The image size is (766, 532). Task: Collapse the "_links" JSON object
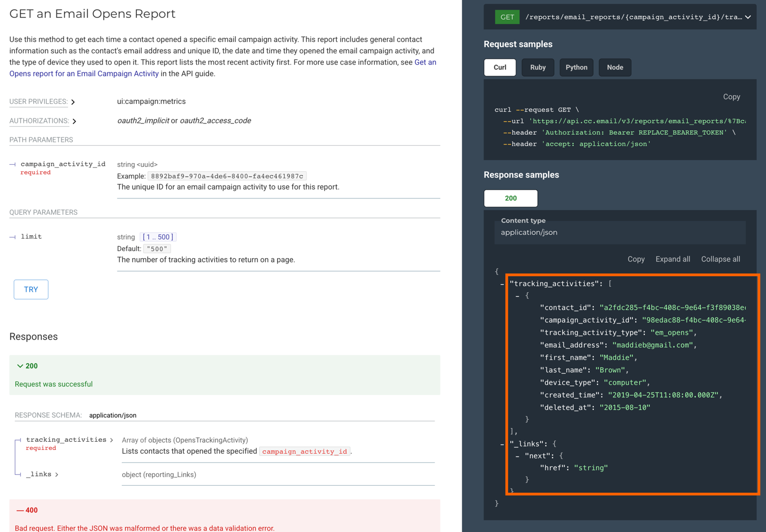502,445
